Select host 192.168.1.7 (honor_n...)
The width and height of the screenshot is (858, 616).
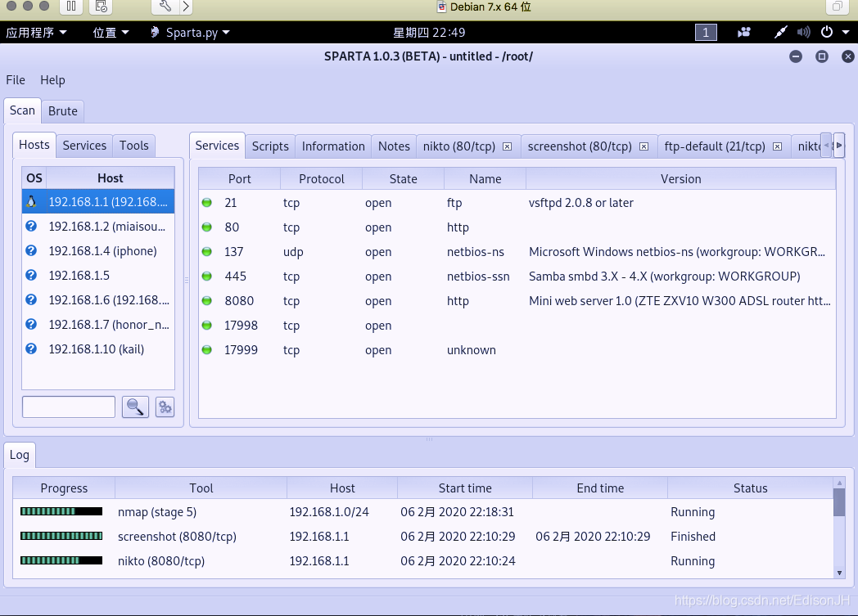coord(98,325)
